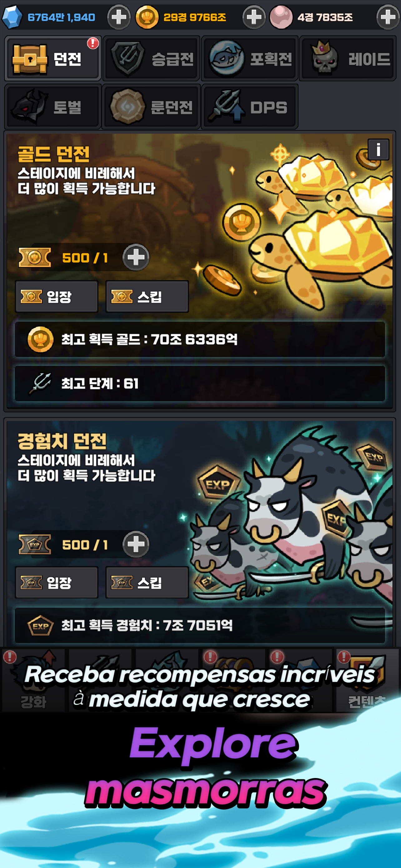Viewport: 401px width, 868px height.
Task: Switch to the 포획전 capture tab
Action: tap(250, 59)
